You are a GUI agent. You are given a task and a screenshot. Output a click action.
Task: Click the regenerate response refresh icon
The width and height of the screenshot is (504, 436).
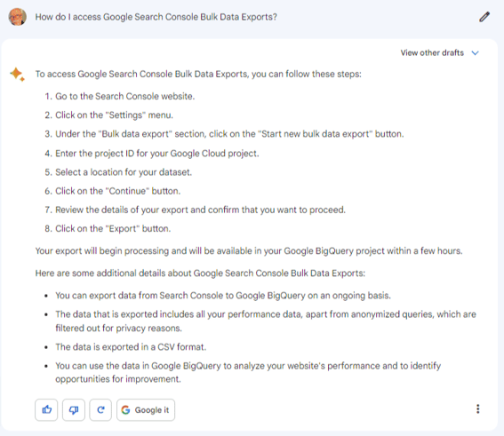(x=100, y=409)
